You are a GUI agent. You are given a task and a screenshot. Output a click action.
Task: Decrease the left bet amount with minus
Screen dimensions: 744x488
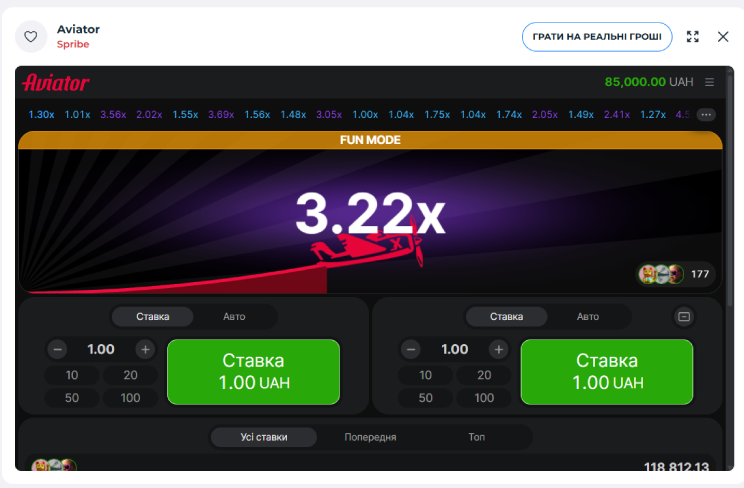pyautogui.click(x=58, y=349)
